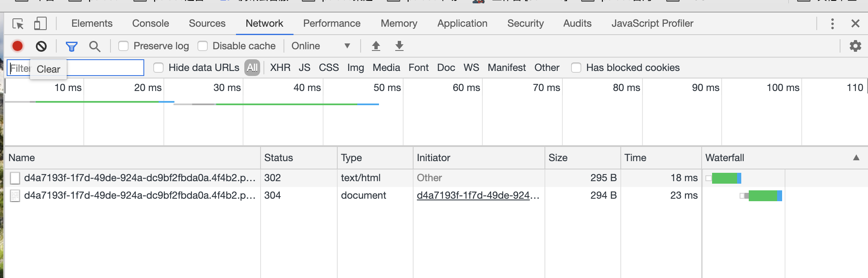
Task: Select the 302 text/html request row
Action: click(140, 178)
